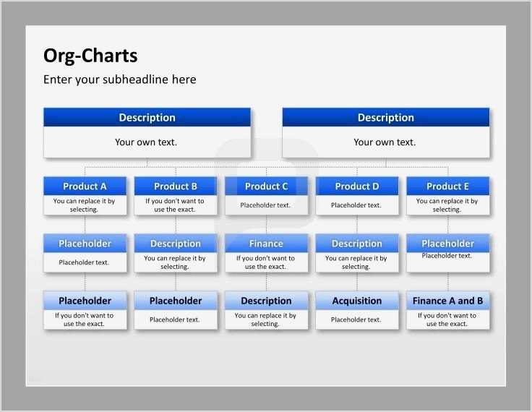Select the left Description header box
Image resolution: width=532 pixels, height=412 pixels.
click(x=147, y=117)
